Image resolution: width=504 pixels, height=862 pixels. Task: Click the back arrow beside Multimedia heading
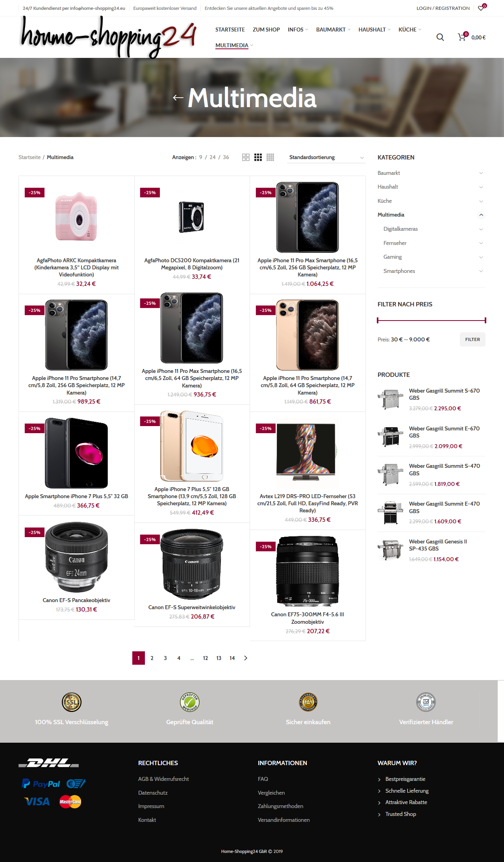pos(178,98)
